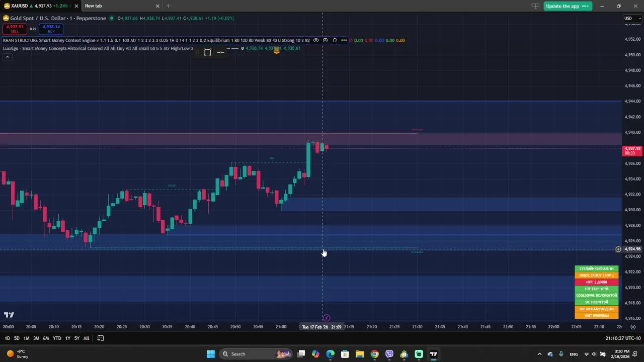Select the All date range
The image size is (644, 362).
pyautogui.click(x=86, y=338)
